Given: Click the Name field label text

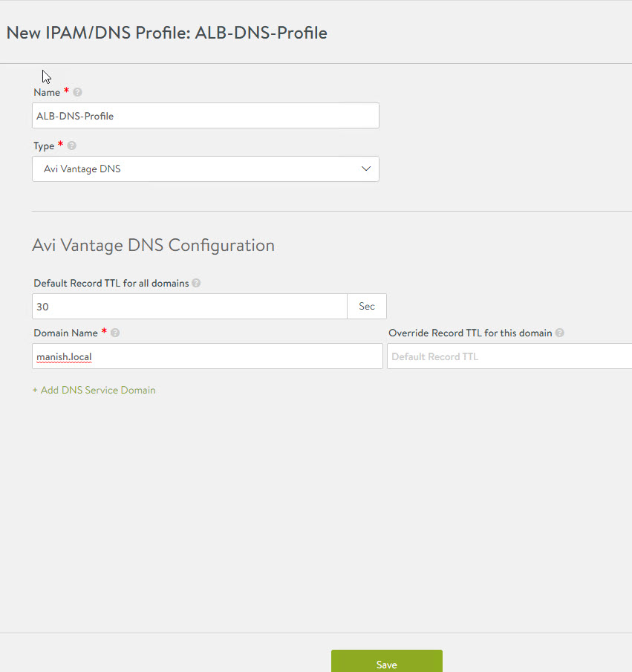Looking at the screenshot, I should [48, 93].
